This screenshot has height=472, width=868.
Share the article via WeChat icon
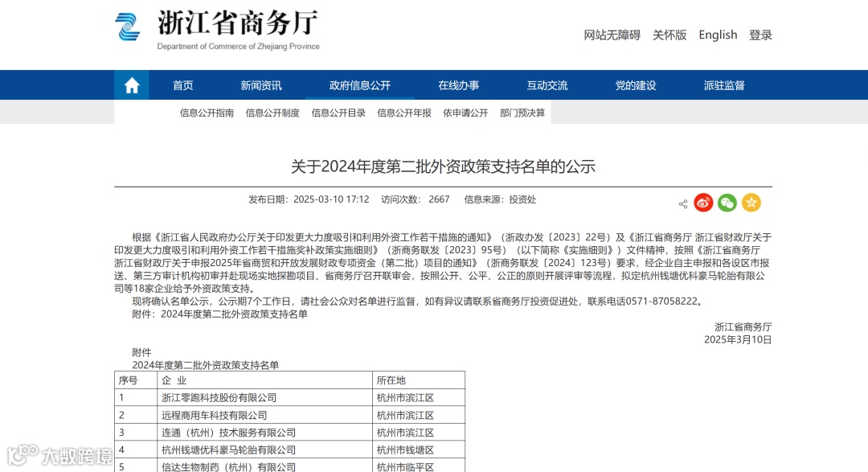(x=727, y=203)
